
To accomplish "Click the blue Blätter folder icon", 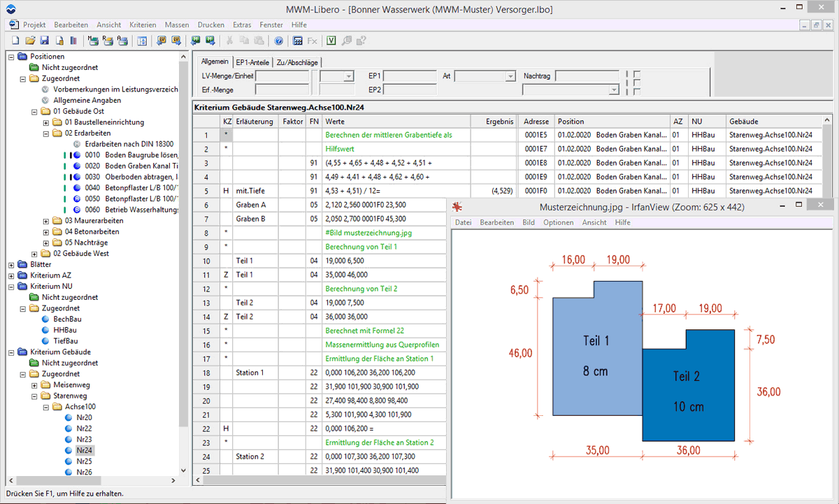I will pyautogui.click(x=23, y=265).
